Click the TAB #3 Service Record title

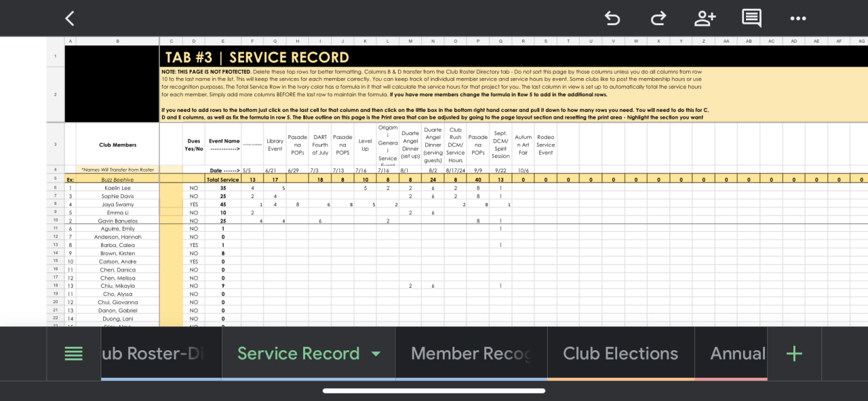point(257,57)
